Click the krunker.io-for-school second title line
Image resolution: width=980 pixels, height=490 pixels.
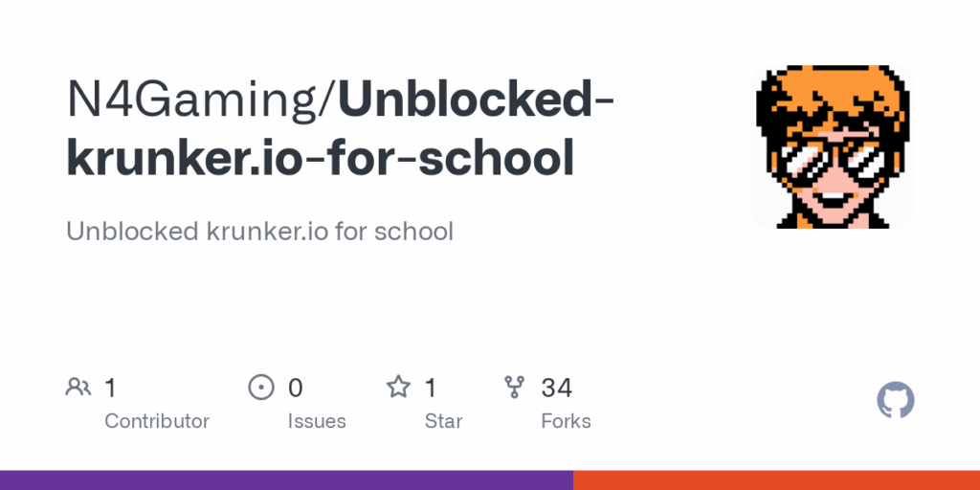(x=320, y=158)
